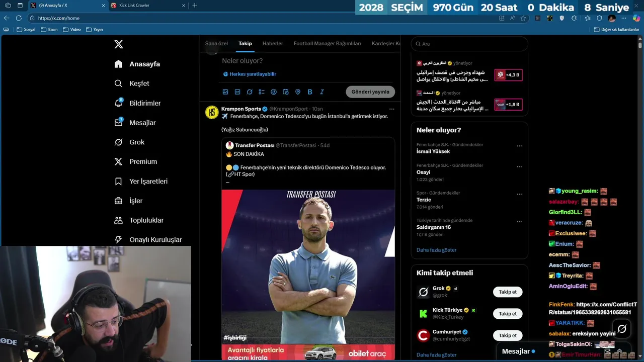Image resolution: width=644 pixels, height=362 pixels.
Task: Toggle italic text formatting
Action: pos(322,92)
